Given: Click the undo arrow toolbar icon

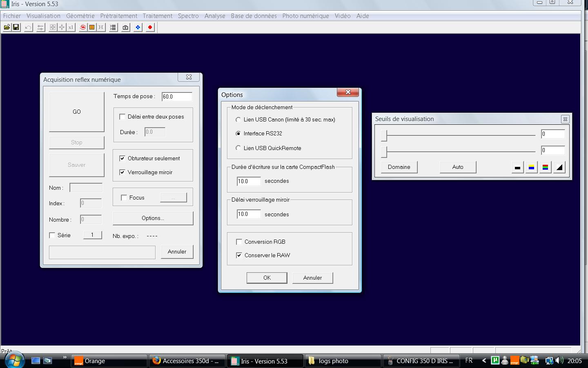Looking at the screenshot, I should tap(28, 27).
